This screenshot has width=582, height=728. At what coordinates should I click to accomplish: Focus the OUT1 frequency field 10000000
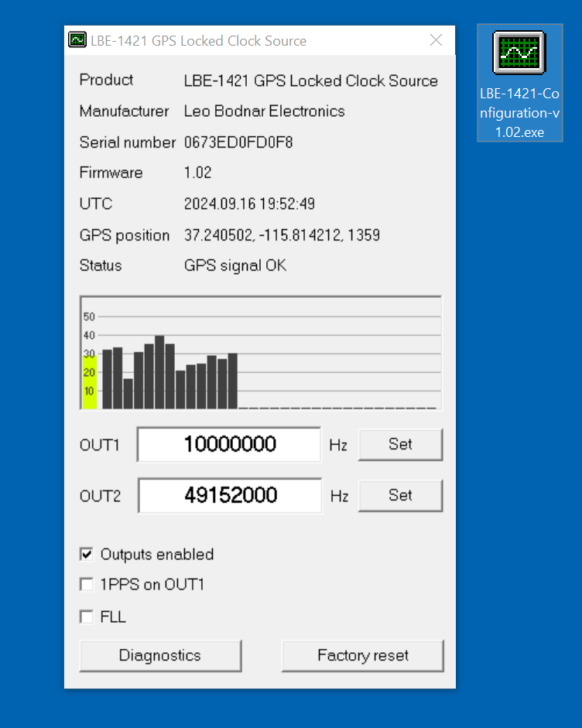(229, 444)
